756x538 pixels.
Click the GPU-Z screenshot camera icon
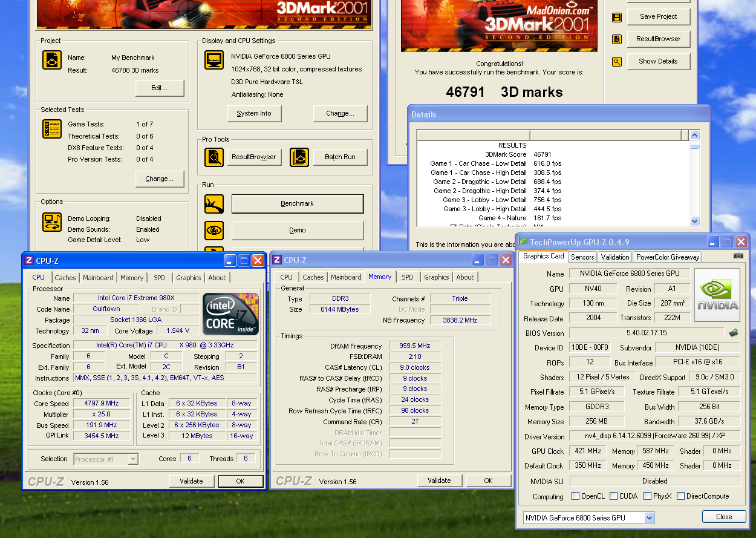click(x=738, y=256)
